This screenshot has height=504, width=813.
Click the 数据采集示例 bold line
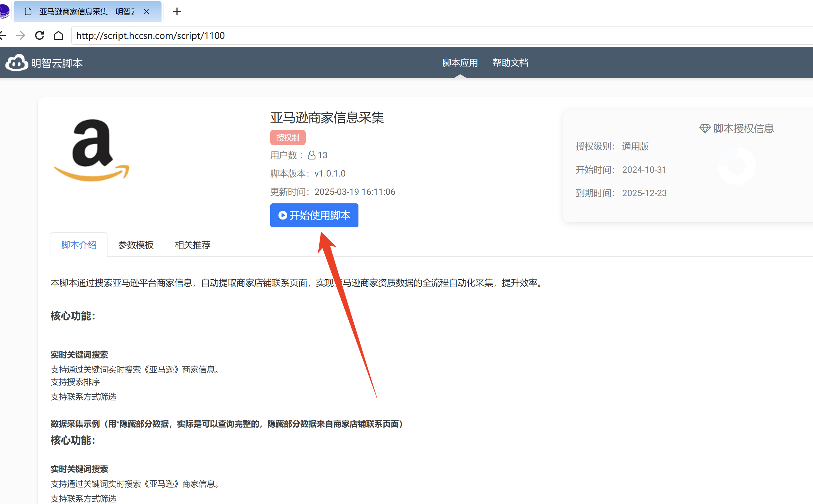[227, 424]
